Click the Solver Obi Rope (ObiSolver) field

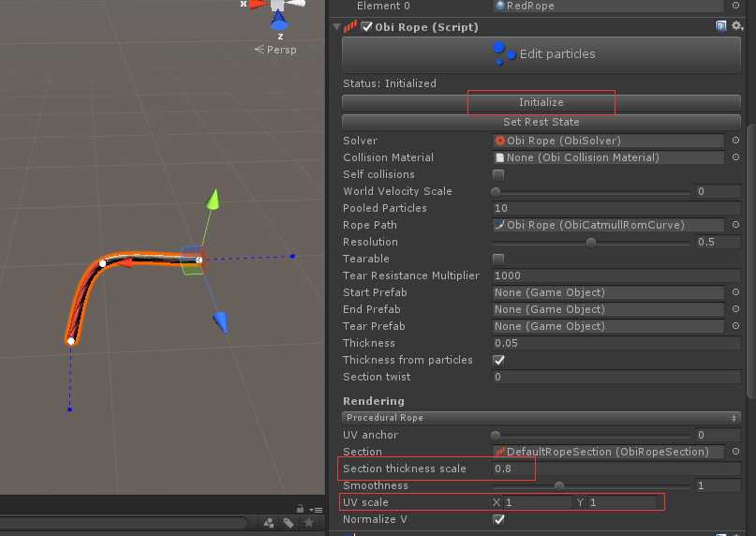click(609, 141)
